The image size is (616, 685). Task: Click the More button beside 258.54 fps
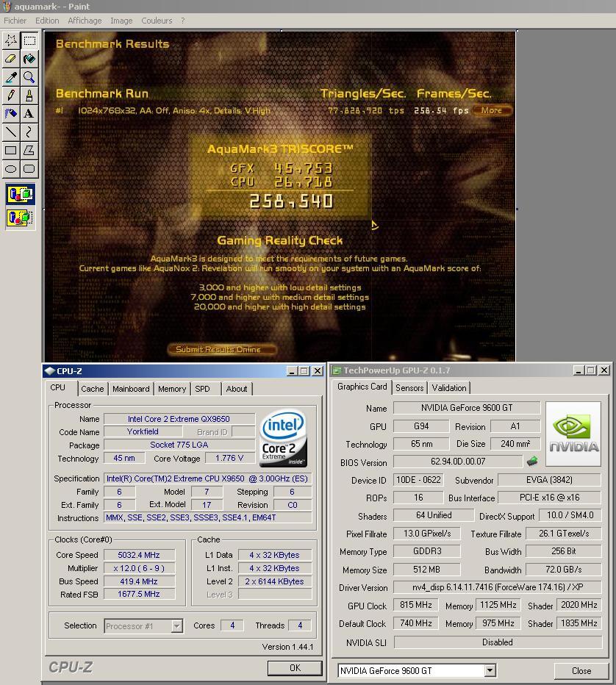tap(492, 110)
